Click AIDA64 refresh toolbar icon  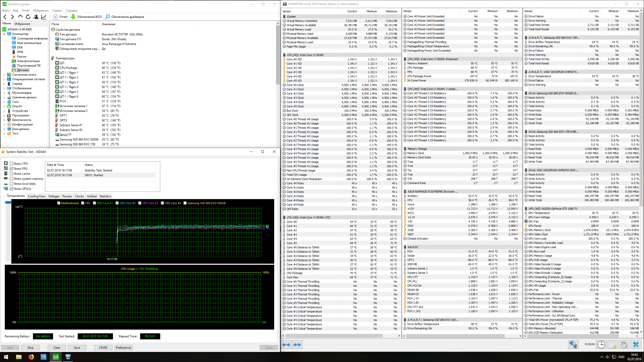click(28, 17)
